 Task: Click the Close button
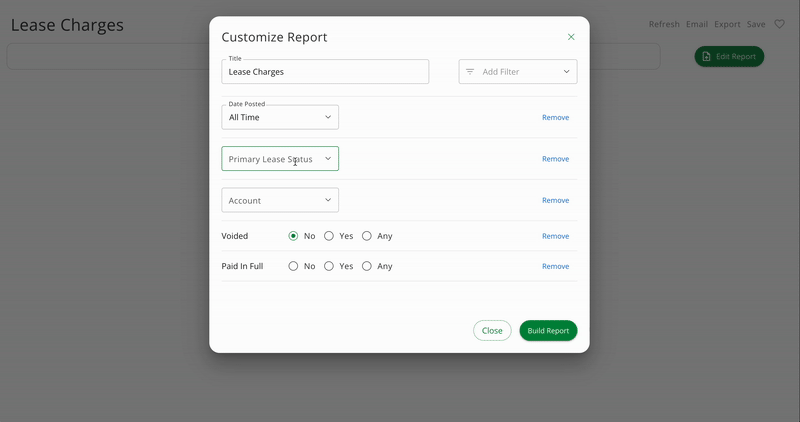pos(492,331)
